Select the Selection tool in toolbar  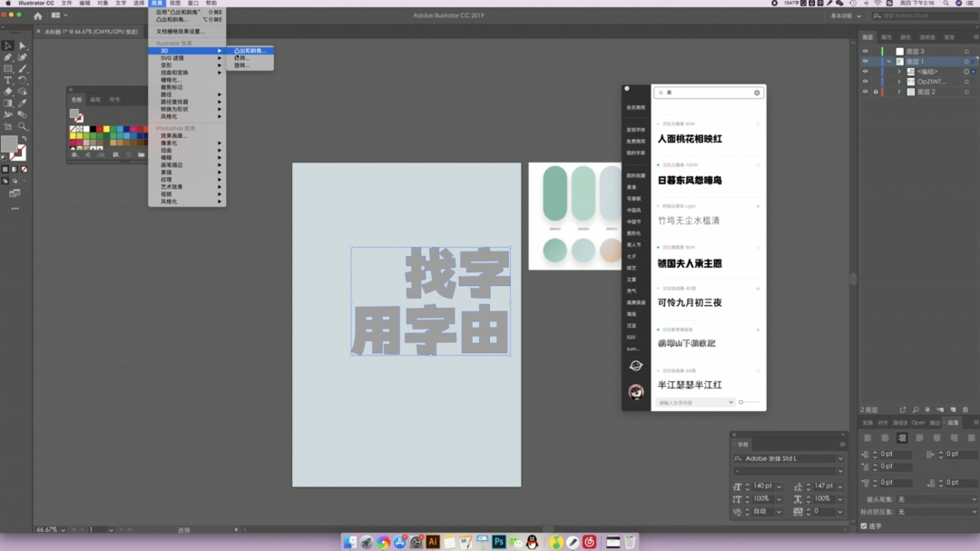click(7, 45)
